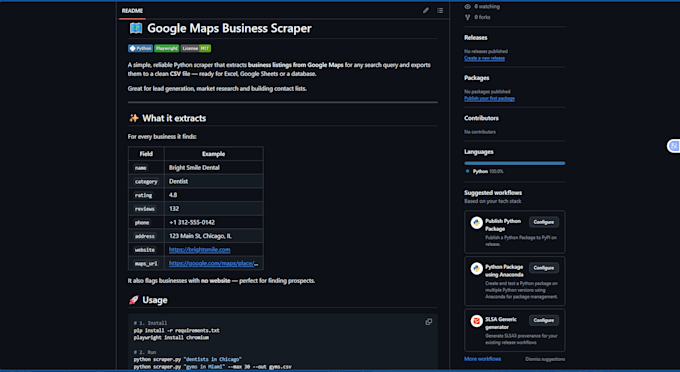
Task: Click the 0 watching text
Action: (487, 7)
